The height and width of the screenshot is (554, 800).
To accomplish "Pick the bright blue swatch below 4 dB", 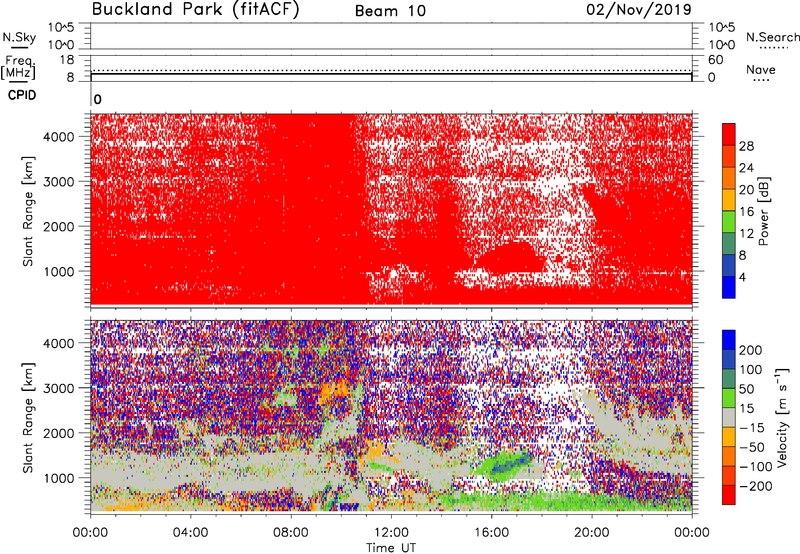I will point(729,287).
